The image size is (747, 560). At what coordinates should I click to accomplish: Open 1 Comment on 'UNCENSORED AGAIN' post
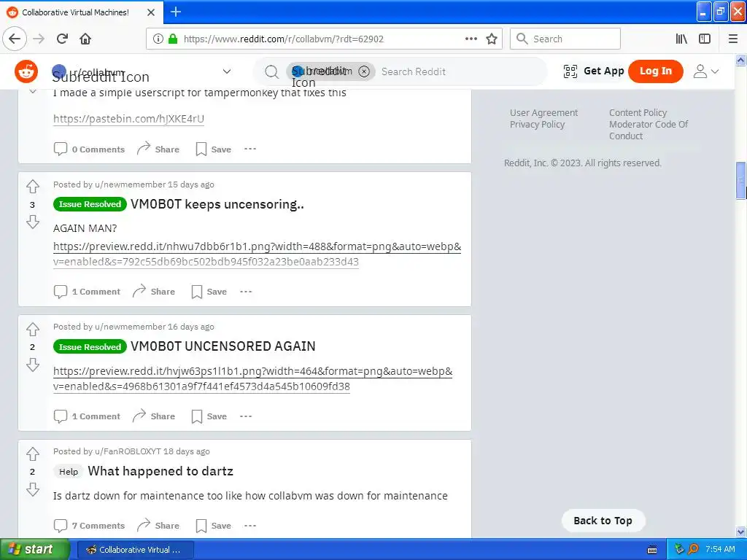pyautogui.click(x=87, y=416)
